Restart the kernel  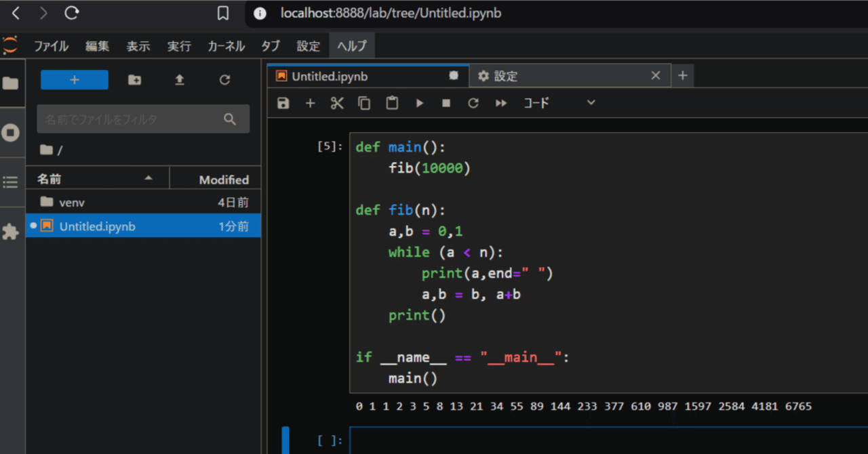[473, 103]
